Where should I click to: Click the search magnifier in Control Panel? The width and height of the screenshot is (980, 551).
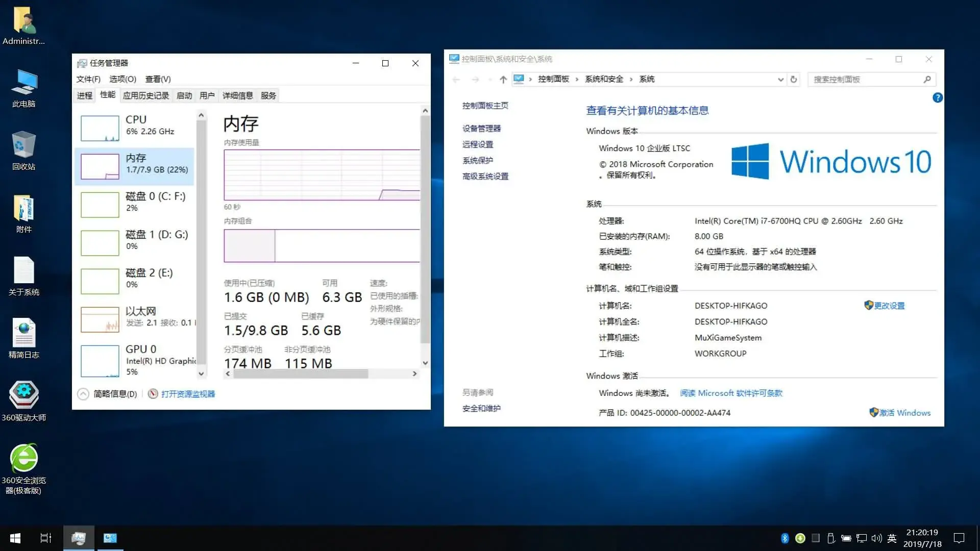pyautogui.click(x=927, y=79)
